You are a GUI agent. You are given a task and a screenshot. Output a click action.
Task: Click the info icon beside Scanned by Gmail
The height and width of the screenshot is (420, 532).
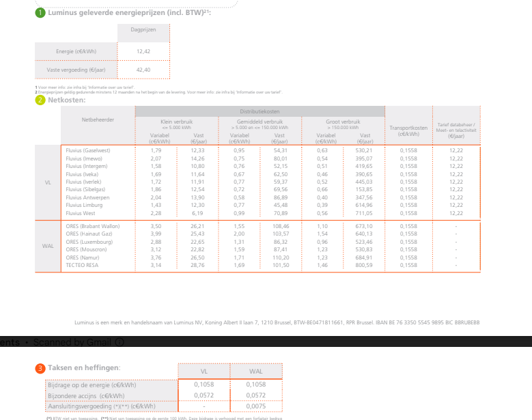tap(120, 342)
